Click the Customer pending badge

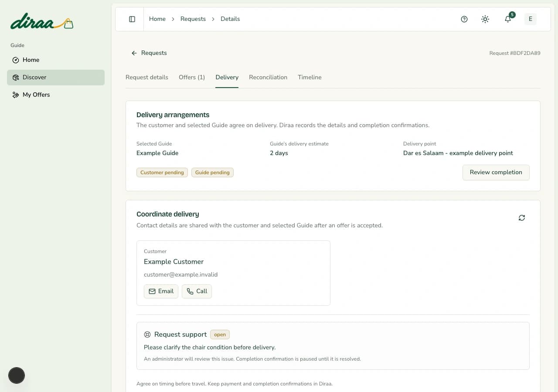coord(162,172)
